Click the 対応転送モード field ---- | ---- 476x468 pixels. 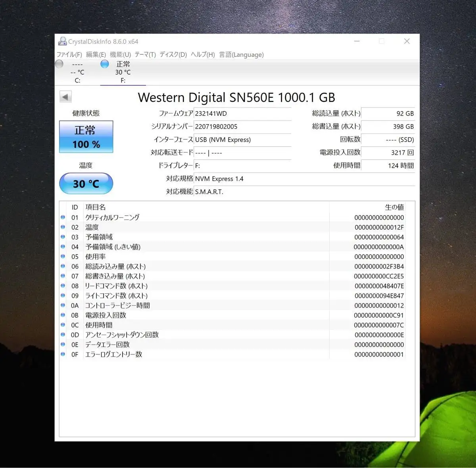[x=242, y=153]
